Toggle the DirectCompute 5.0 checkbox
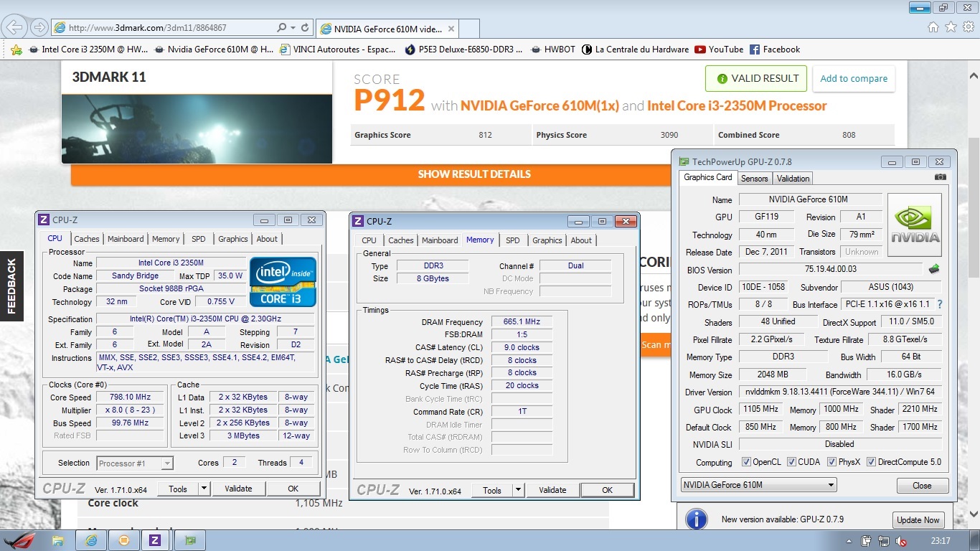Image resolution: width=980 pixels, height=551 pixels. [x=871, y=462]
